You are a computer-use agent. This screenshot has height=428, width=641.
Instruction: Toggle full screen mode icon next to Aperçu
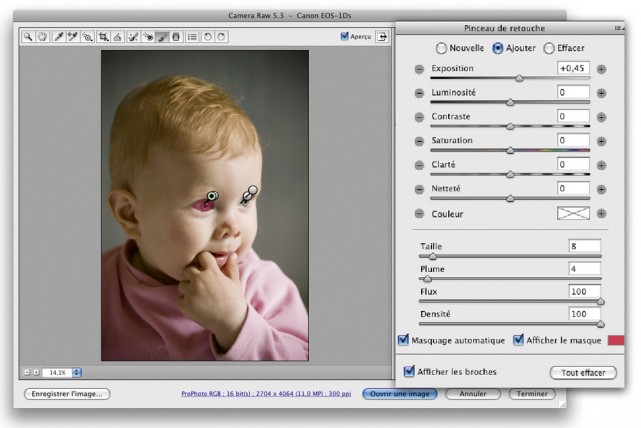click(x=382, y=36)
